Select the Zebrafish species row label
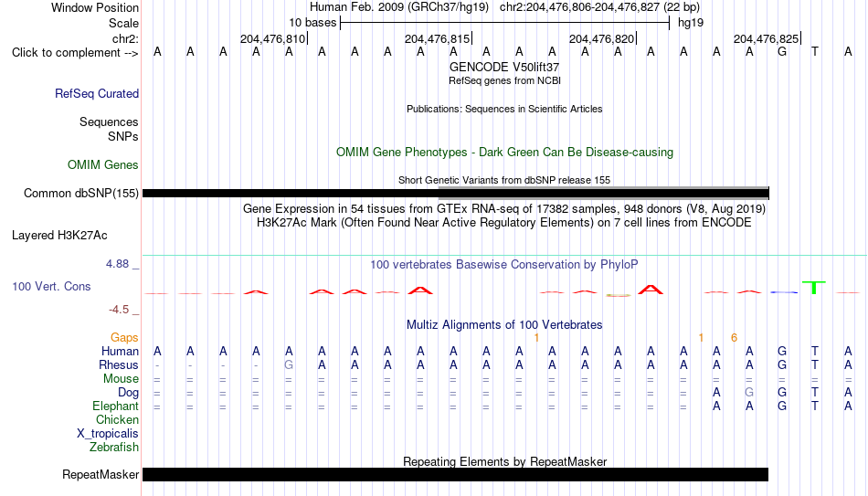Screen dimensions: 868x496 pos(114,447)
